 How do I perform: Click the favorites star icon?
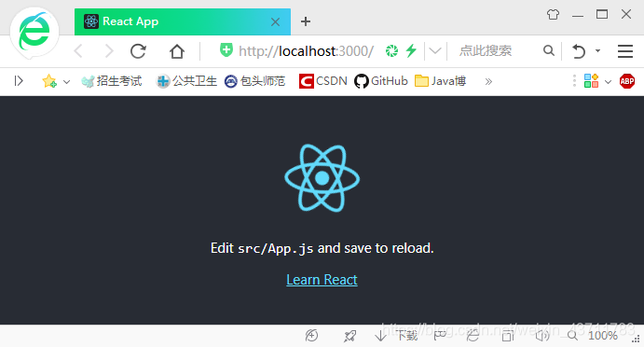point(49,81)
